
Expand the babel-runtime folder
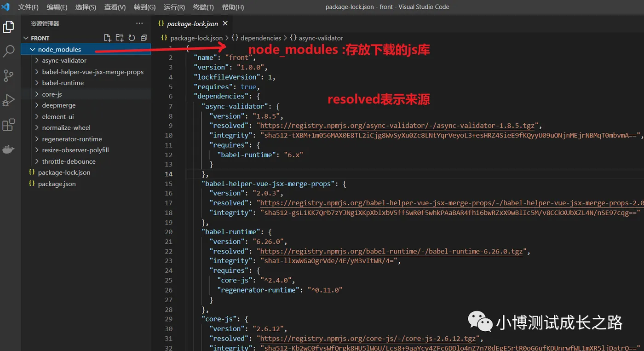coord(37,83)
